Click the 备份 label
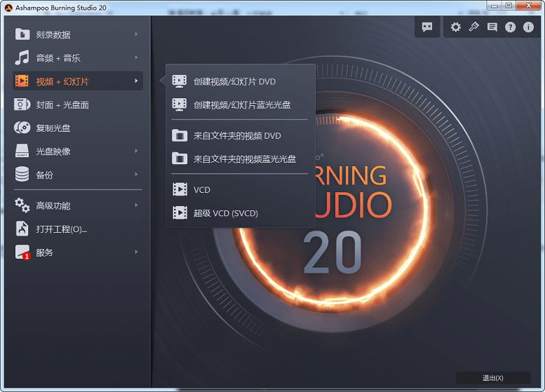 click(44, 175)
